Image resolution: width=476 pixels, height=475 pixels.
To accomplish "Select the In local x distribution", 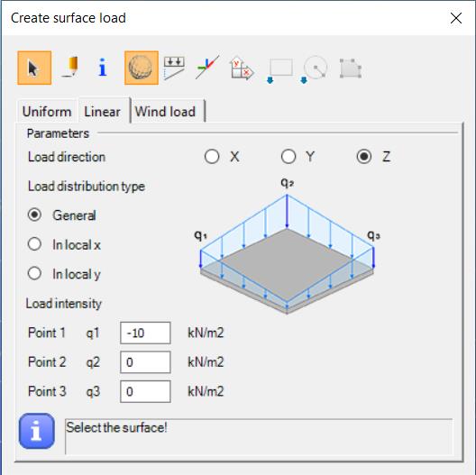I will point(64,244).
